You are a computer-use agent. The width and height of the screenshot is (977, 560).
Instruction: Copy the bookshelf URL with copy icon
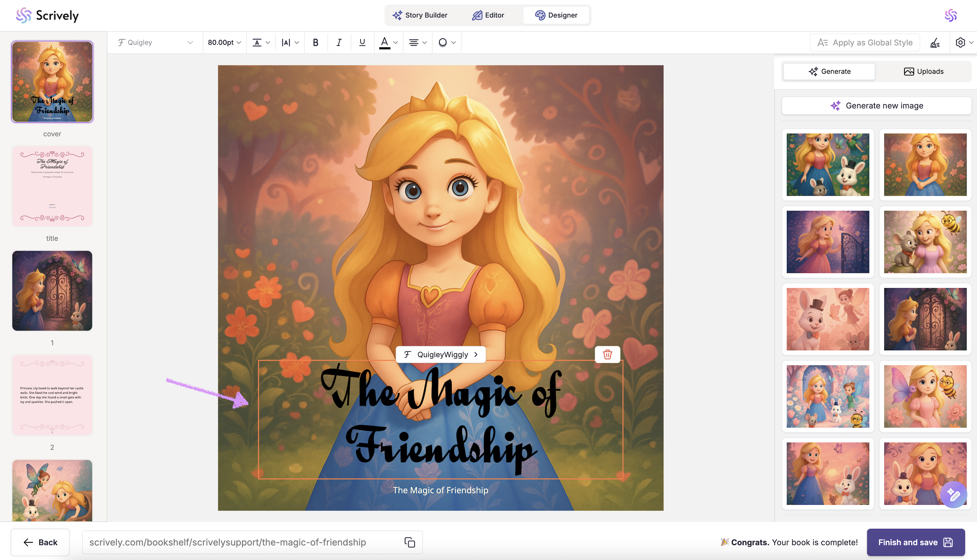pos(409,542)
